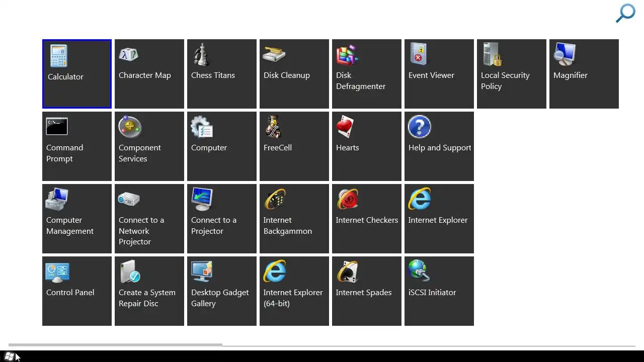This screenshot has width=644, height=362.
Task: Open Internet Explorer (64-bit) icon
Action: tap(275, 271)
